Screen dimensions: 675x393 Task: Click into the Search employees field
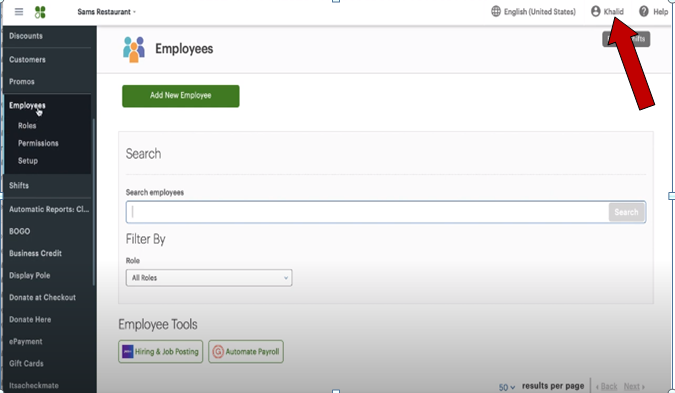coord(367,212)
